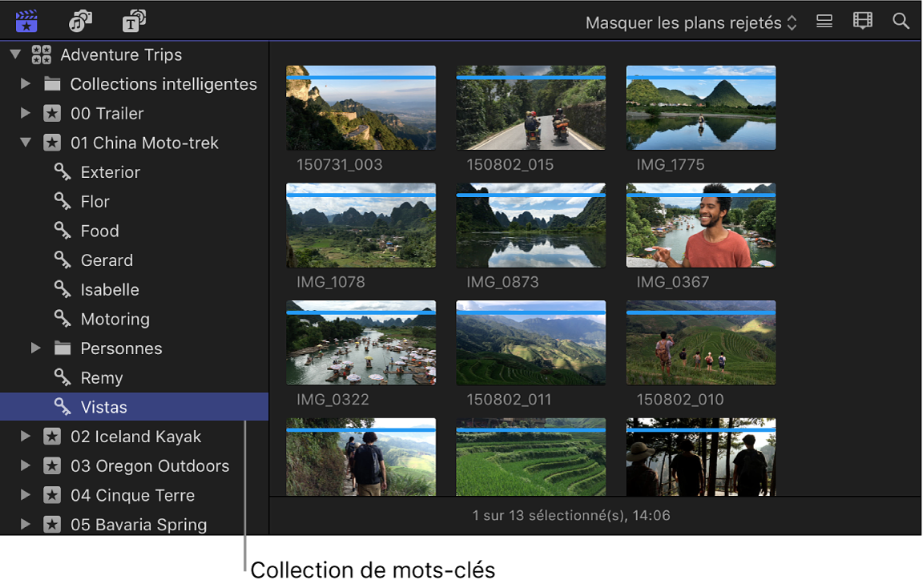923x588 pixels.
Task: Open the Photos and Audio sidebar
Action: click(x=79, y=21)
